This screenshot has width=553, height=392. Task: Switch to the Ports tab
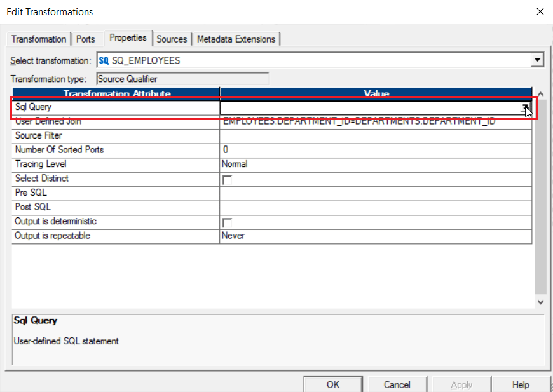[86, 39]
